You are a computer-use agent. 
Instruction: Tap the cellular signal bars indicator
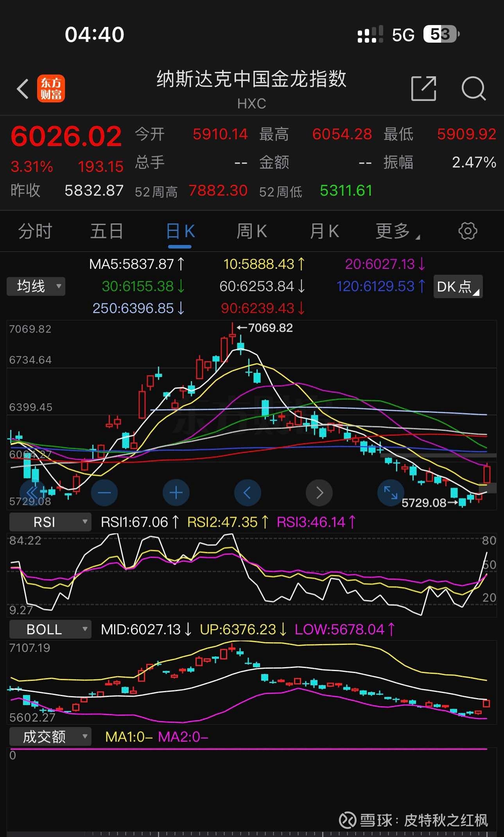(370, 34)
